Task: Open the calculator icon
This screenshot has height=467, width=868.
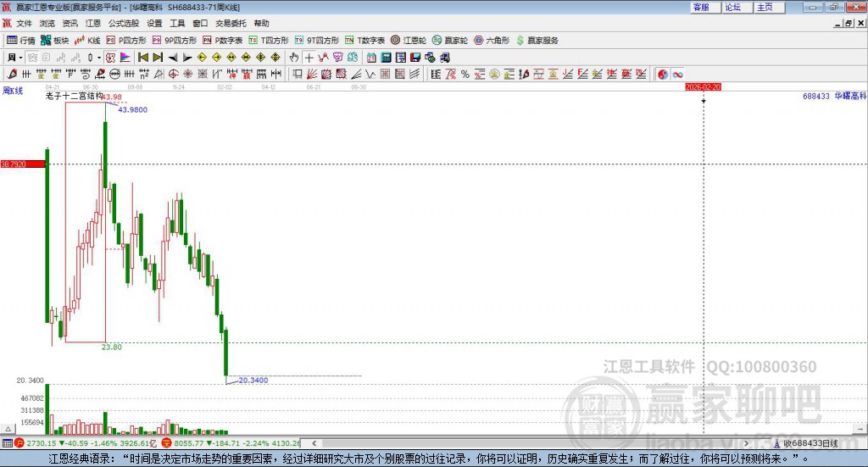Action: pyautogui.click(x=387, y=58)
